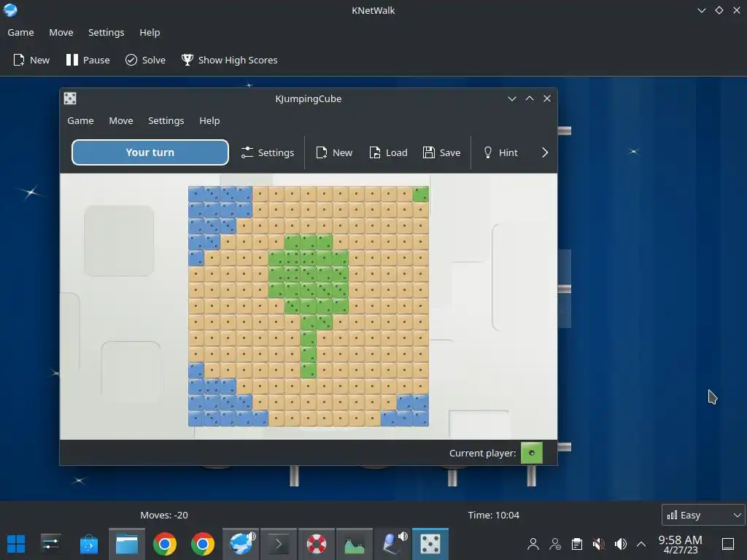This screenshot has width=747, height=560.
Task: Open system settings sliders icon in taskbar
Action: 50,544
